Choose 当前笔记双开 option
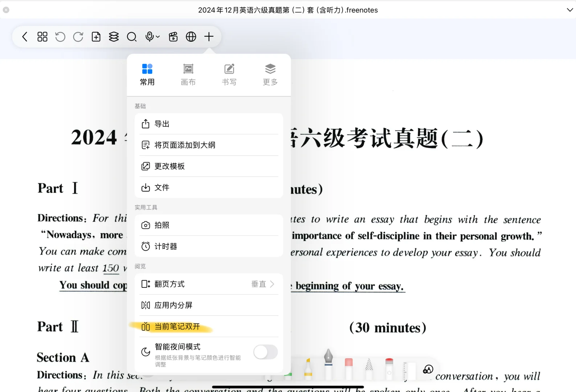The width and height of the screenshot is (576, 392). point(209,326)
